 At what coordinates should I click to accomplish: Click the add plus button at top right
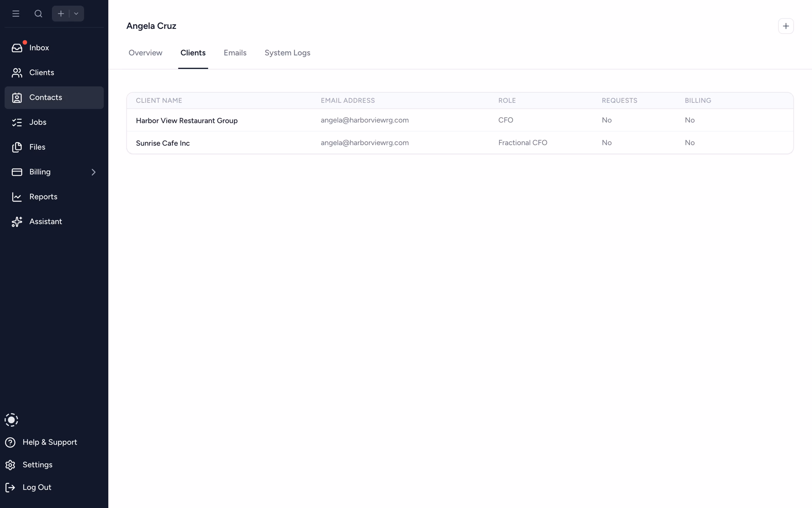pos(786,26)
